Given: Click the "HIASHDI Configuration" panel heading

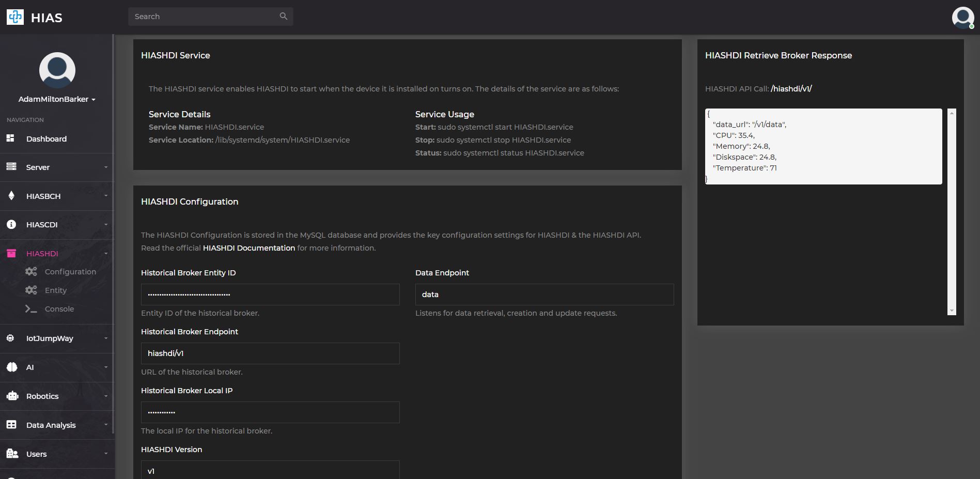Looking at the screenshot, I should tap(190, 202).
